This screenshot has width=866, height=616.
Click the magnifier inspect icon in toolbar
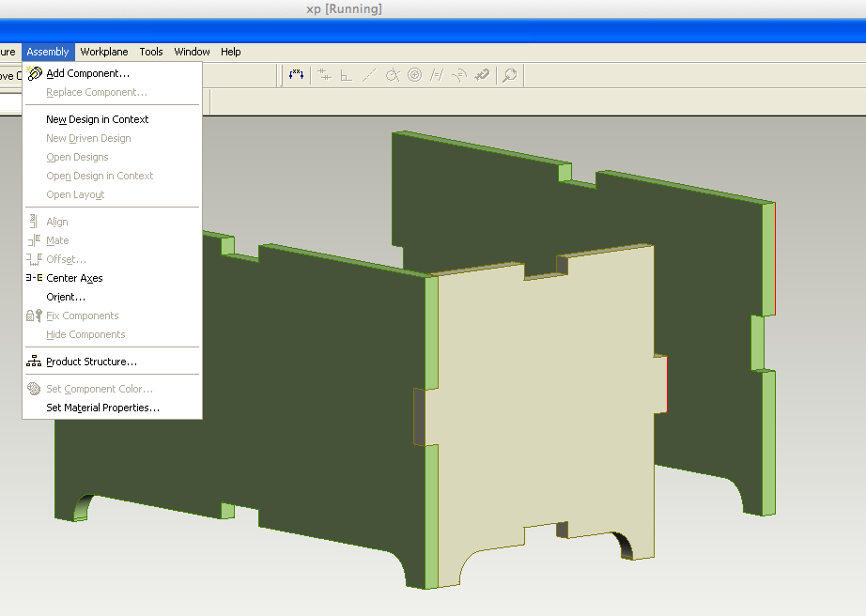pos(510,74)
